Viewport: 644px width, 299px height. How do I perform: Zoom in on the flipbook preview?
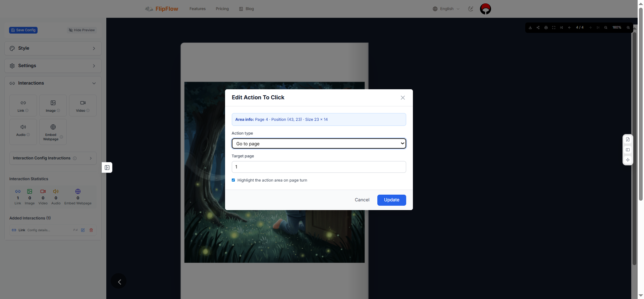tap(628, 28)
